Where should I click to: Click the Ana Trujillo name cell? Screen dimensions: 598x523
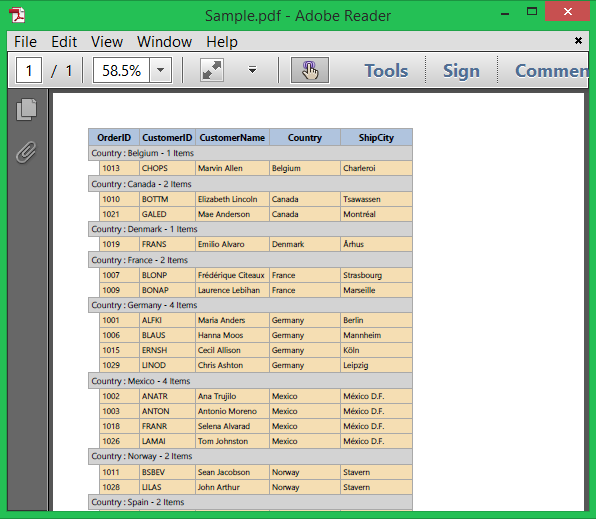pyautogui.click(x=232, y=396)
